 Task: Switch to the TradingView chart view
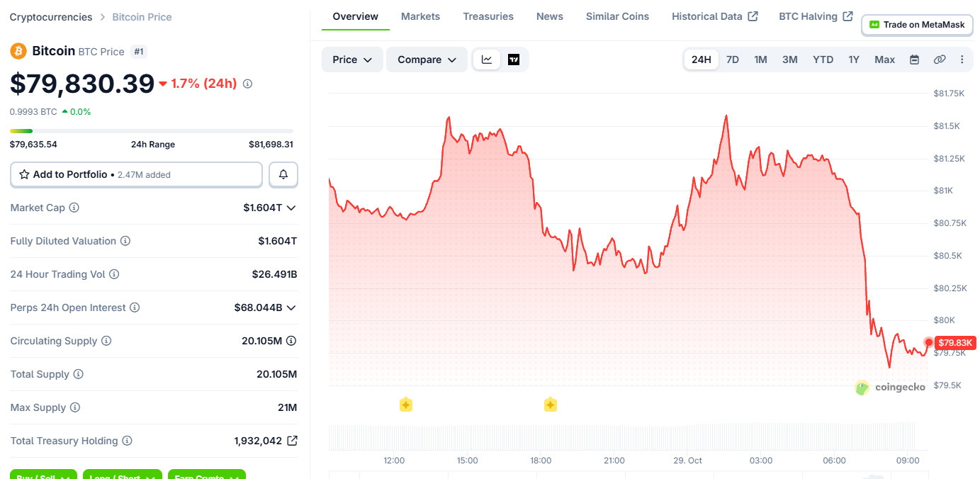coord(514,60)
